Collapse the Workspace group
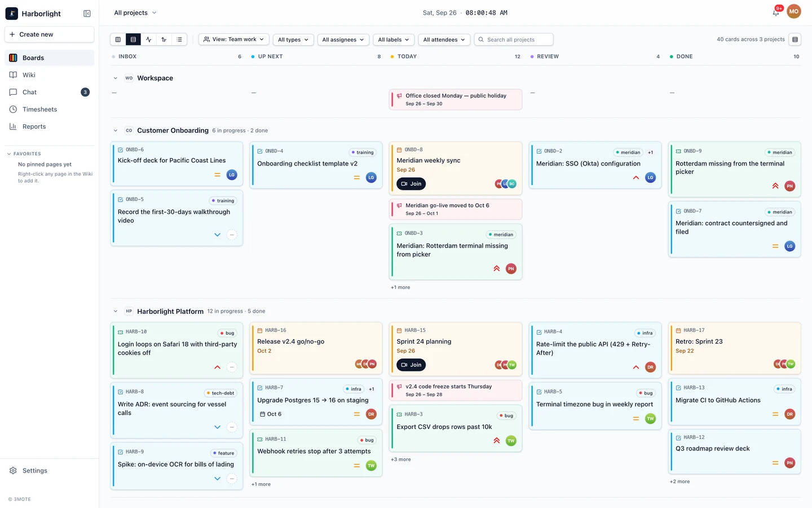Screen dimensions: 812x508 point(116,78)
